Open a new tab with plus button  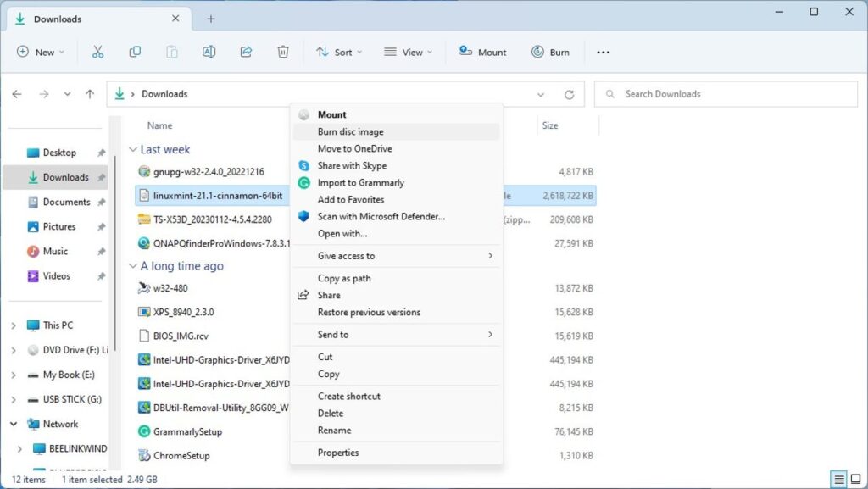[x=211, y=19]
